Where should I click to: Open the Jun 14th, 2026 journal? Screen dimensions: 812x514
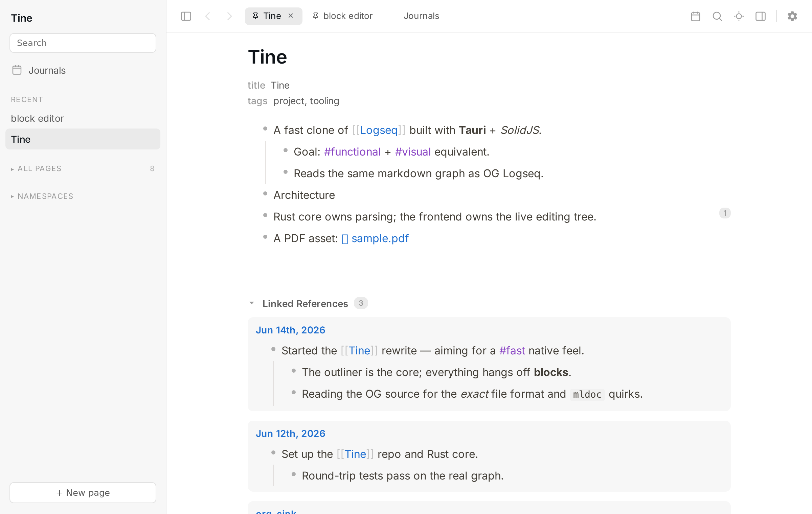[290, 330]
